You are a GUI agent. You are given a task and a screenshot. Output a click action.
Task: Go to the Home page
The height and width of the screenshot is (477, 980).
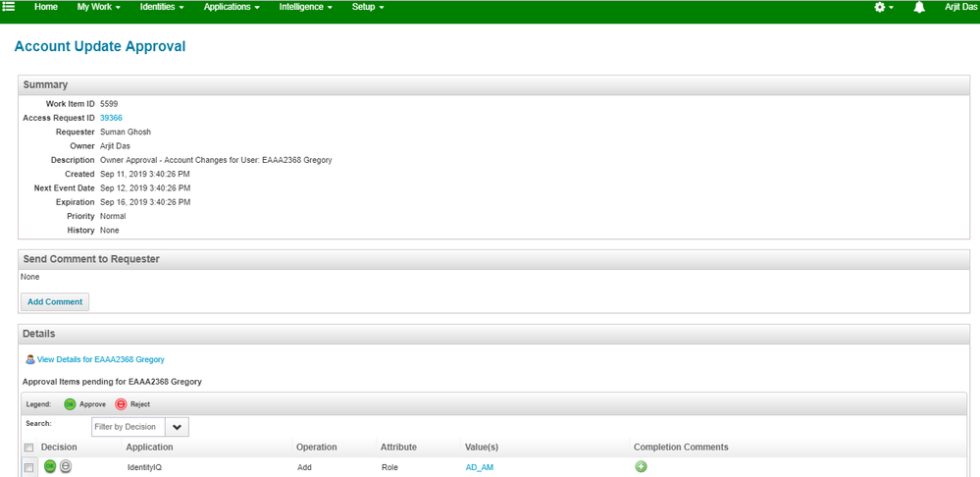click(x=46, y=7)
